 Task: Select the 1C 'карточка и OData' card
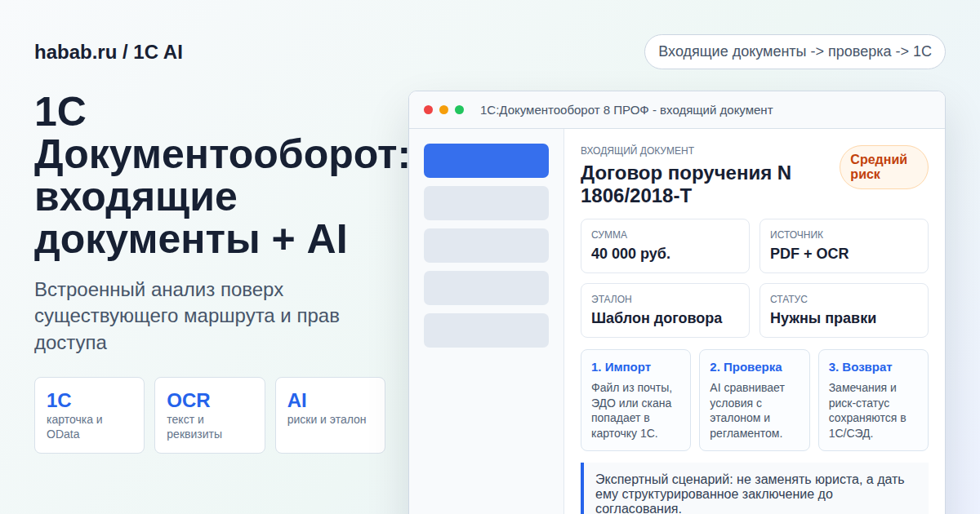(x=89, y=415)
